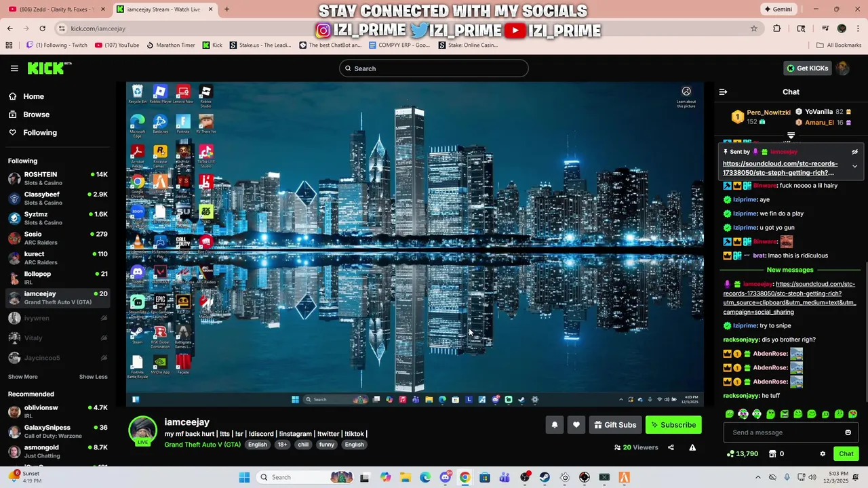
Task: Click the iamceejay streamer avatar
Action: (143, 430)
